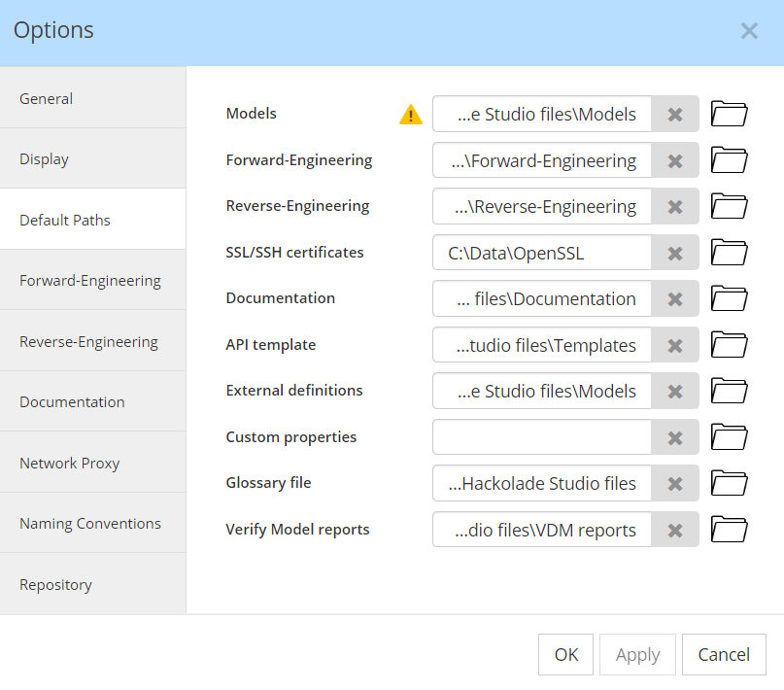
Task: Browse for a Custom properties folder
Action: tap(729, 436)
